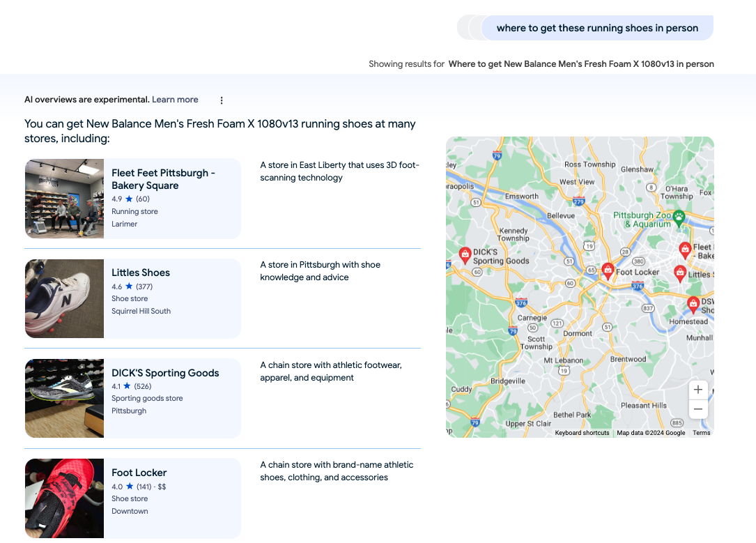Zoom out on the map with minus button
This screenshot has height=543, width=756.
pos(697,409)
